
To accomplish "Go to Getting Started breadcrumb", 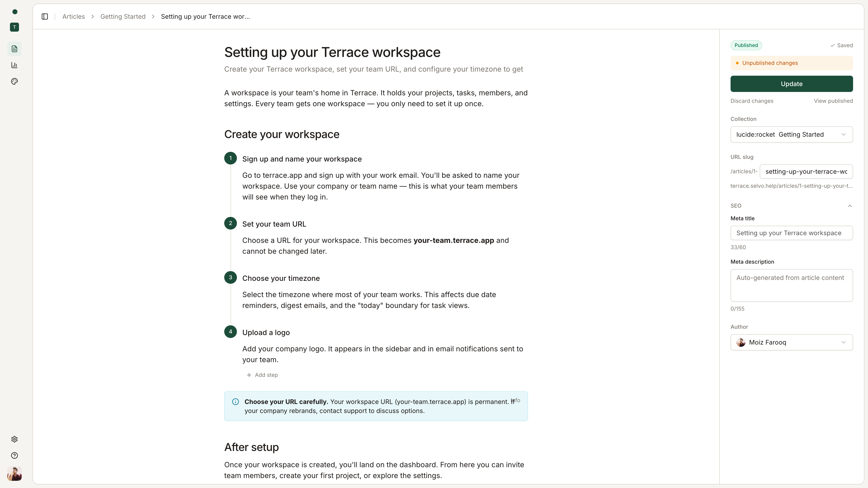I will click(123, 16).
